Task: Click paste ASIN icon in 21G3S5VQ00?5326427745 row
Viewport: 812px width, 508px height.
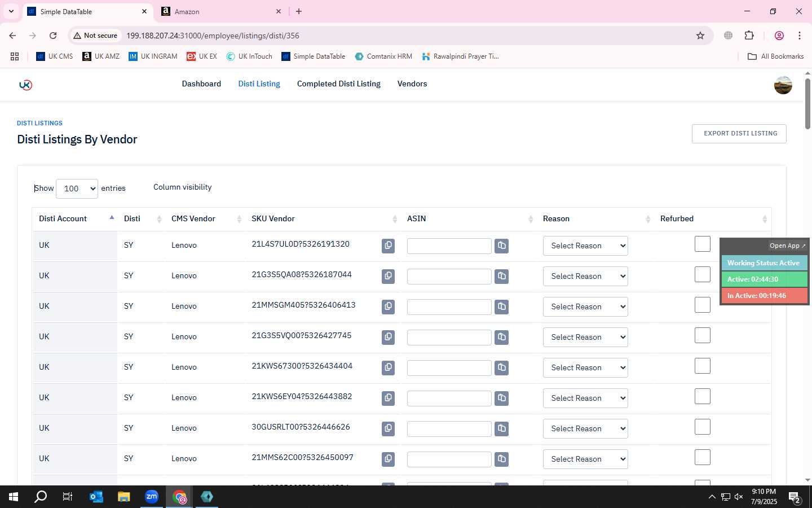Action: point(501,337)
